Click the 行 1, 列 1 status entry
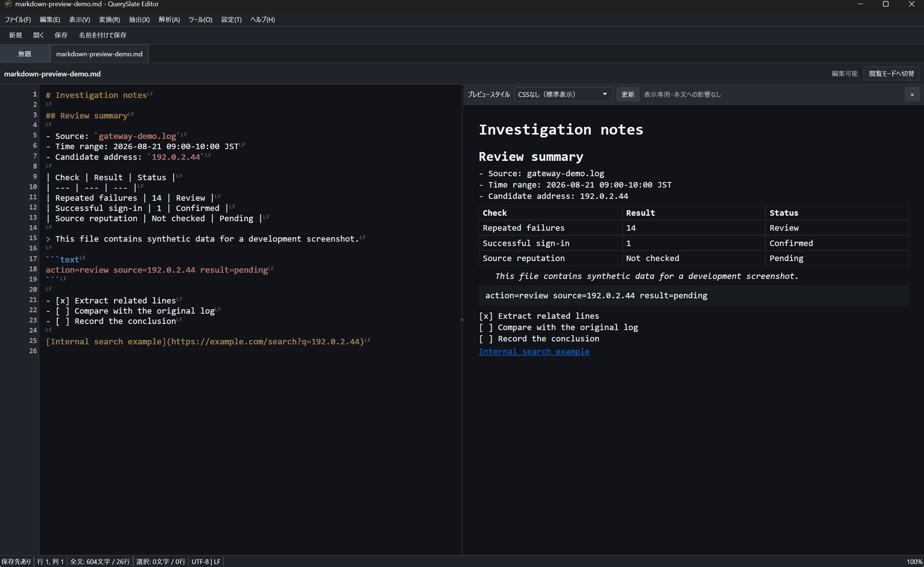Screen dimensions: 924x567 pyautogui.click(x=50, y=562)
